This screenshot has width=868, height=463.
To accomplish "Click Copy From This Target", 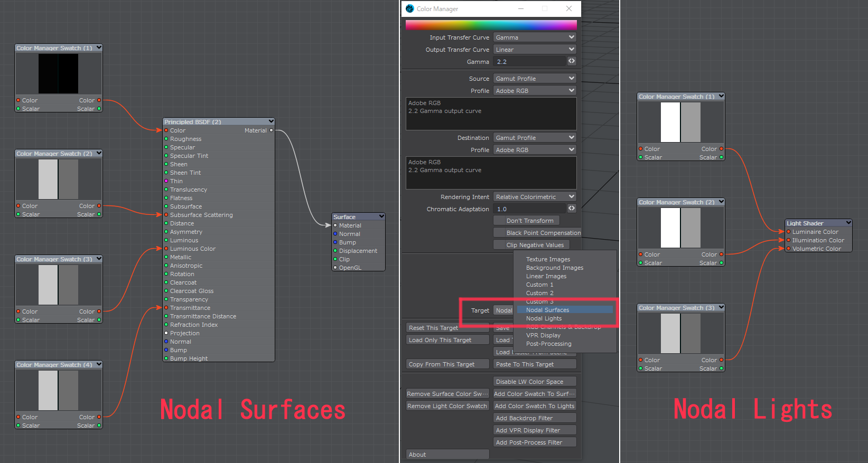I will [x=447, y=364].
